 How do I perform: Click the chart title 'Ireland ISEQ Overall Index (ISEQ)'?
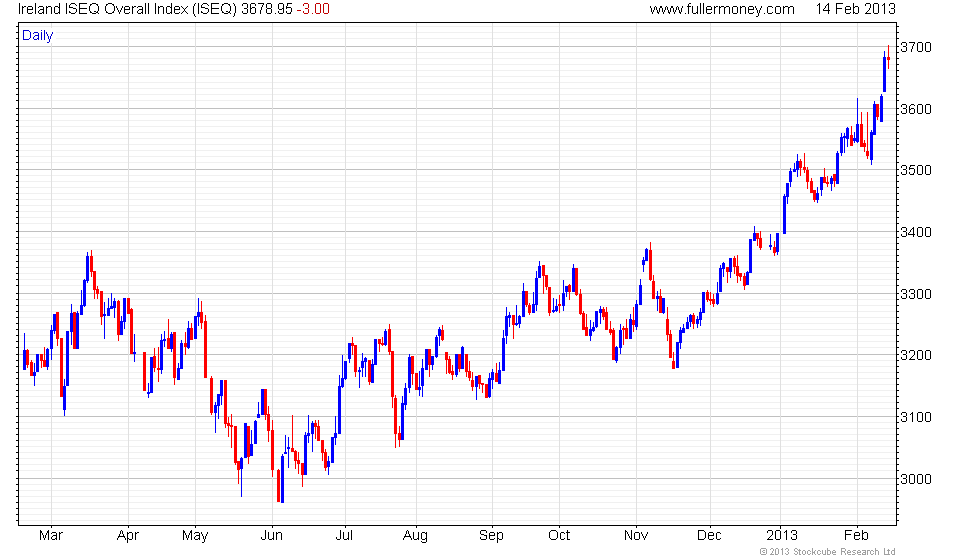(128, 9)
